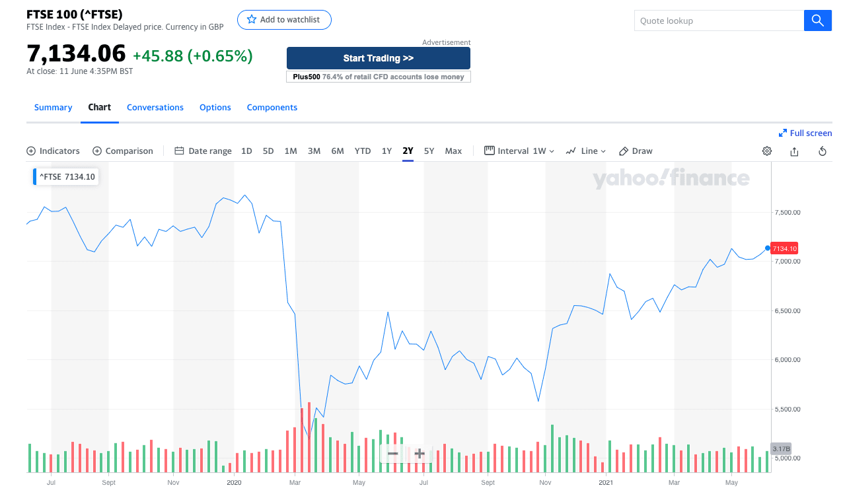
Task: Open the Date range picker
Action: (x=203, y=151)
